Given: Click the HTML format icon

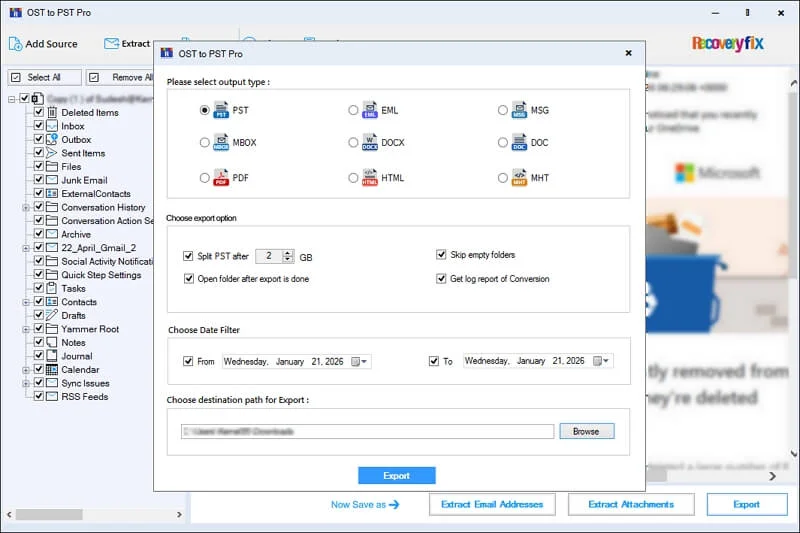Looking at the screenshot, I should pos(370,177).
